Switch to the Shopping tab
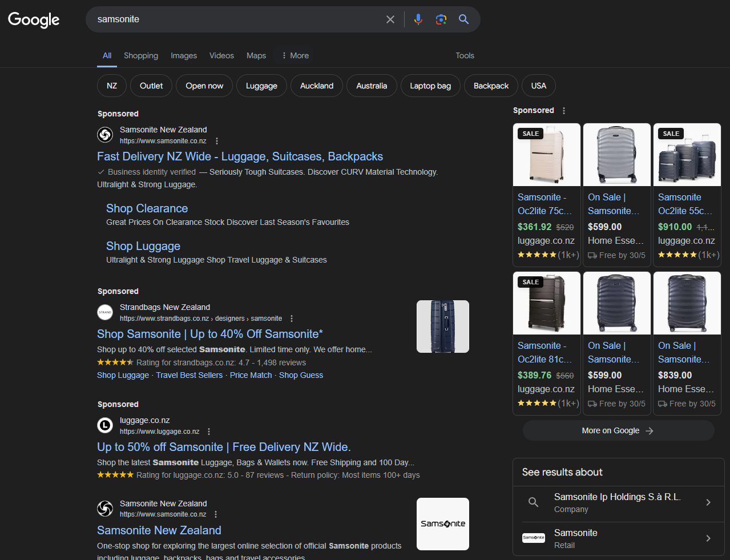730x560 pixels. coord(141,55)
